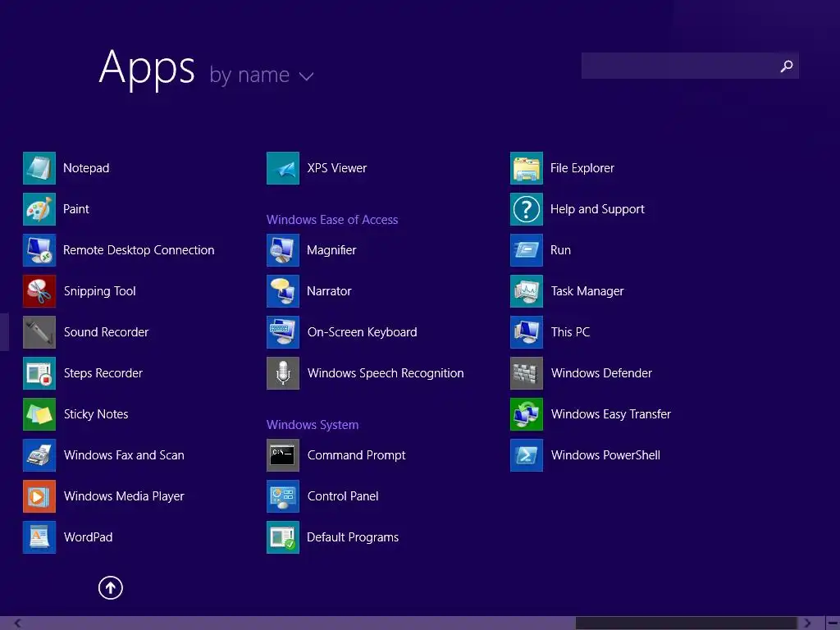Open the Windows Defender wall icon
The height and width of the screenshot is (630, 840).
coord(527,373)
